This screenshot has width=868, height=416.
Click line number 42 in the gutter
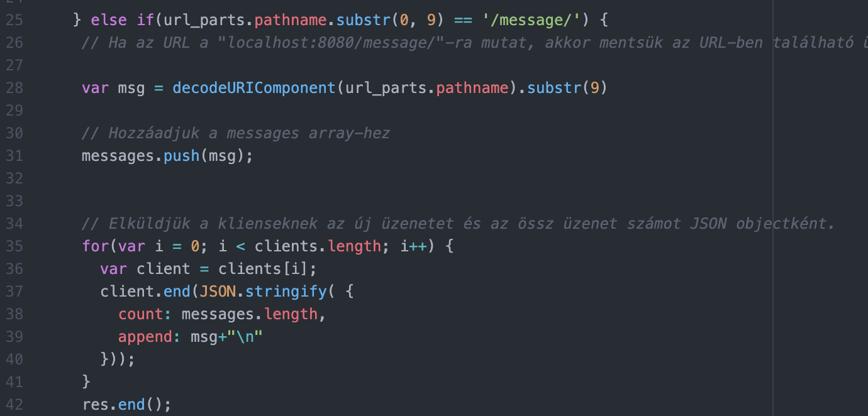14,405
